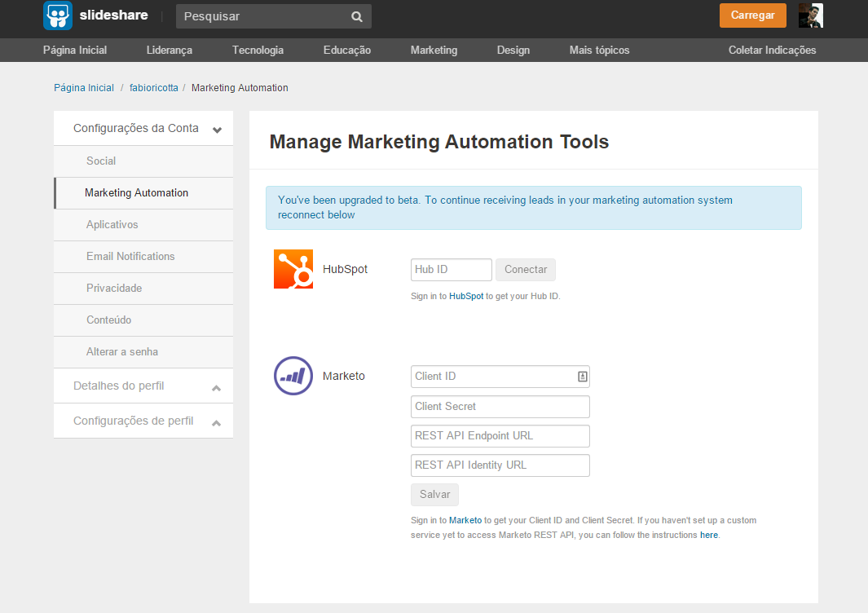
Task: Follow the 'here' instructions link
Action: coord(708,536)
